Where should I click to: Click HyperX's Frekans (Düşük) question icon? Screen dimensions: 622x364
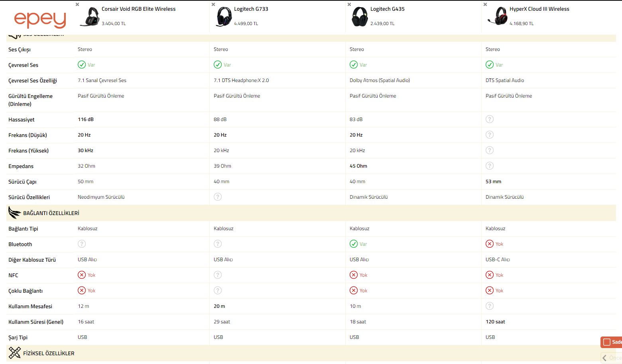[490, 135]
